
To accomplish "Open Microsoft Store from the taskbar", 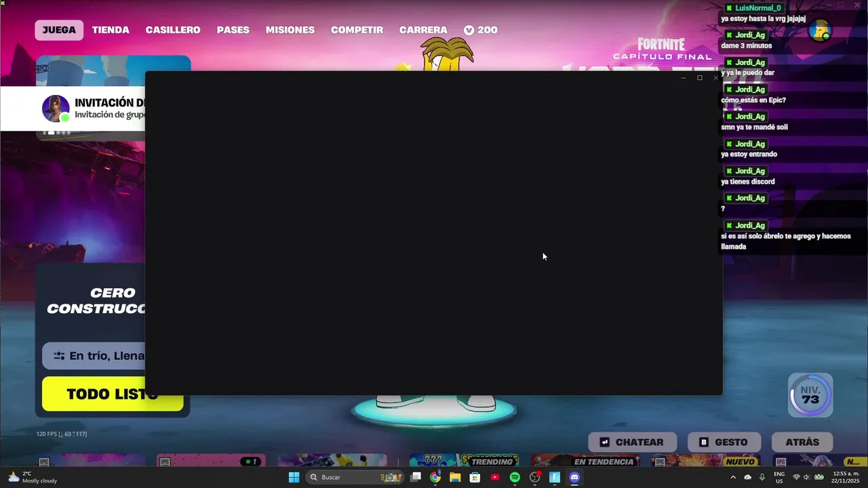I will pyautogui.click(x=475, y=477).
